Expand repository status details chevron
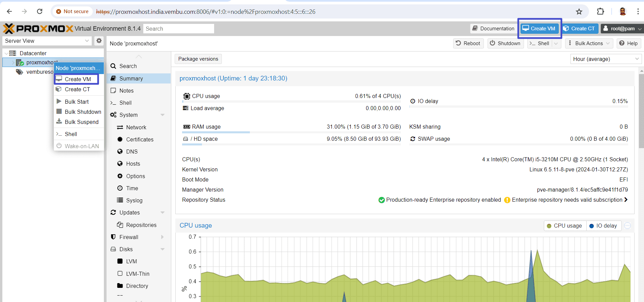 (x=626, y=200)
